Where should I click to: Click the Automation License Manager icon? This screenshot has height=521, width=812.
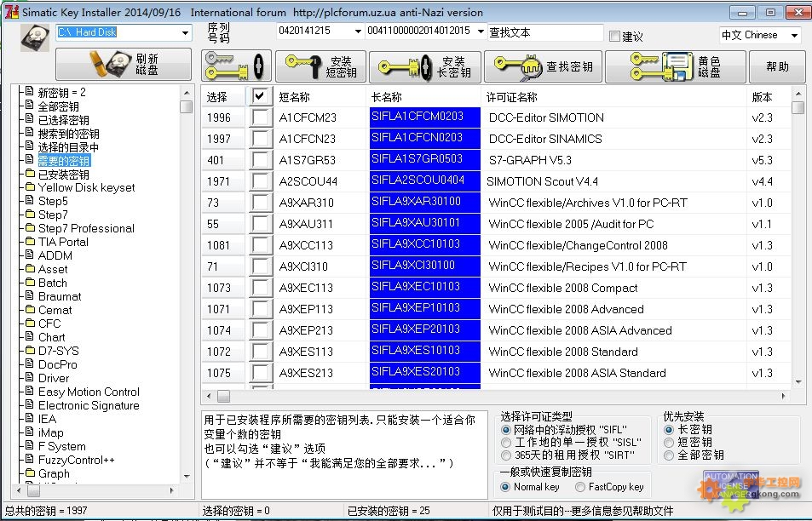coord(731,485)
